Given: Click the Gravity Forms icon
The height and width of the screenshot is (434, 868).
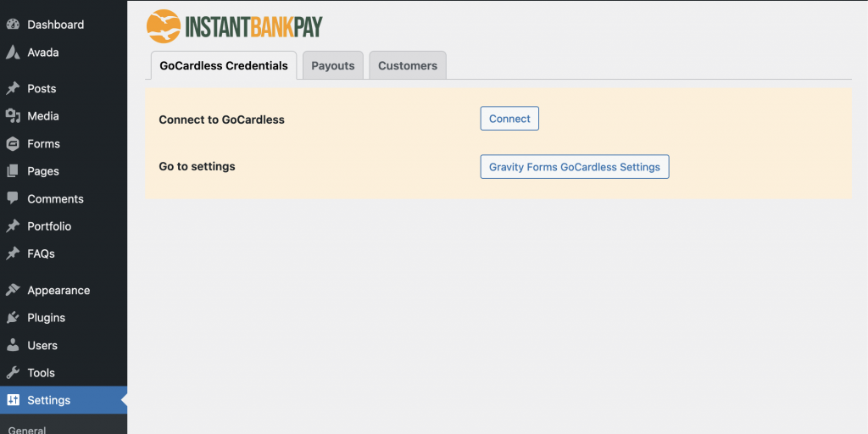Looking at the screenshot, I should click(x=13, y=144).
